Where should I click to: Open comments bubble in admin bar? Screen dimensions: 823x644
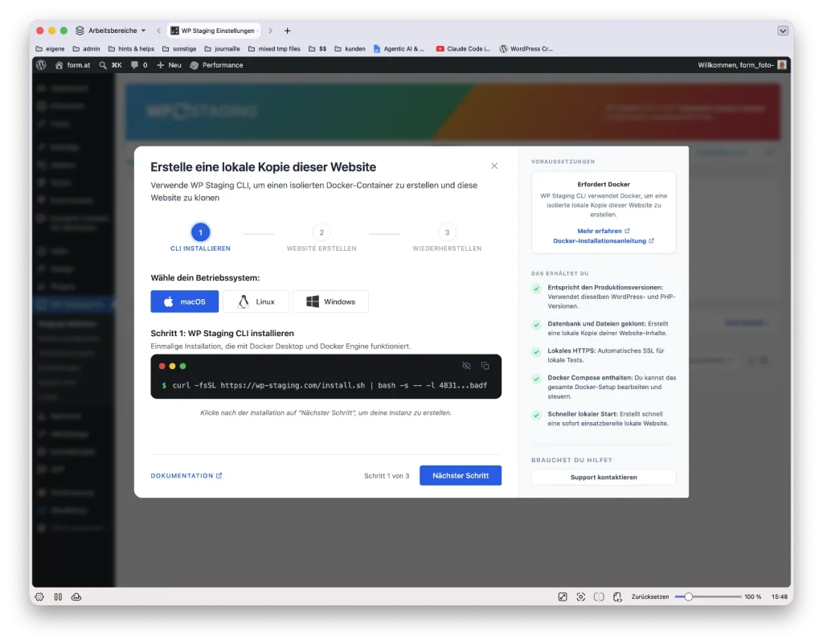tap(139, 65)
